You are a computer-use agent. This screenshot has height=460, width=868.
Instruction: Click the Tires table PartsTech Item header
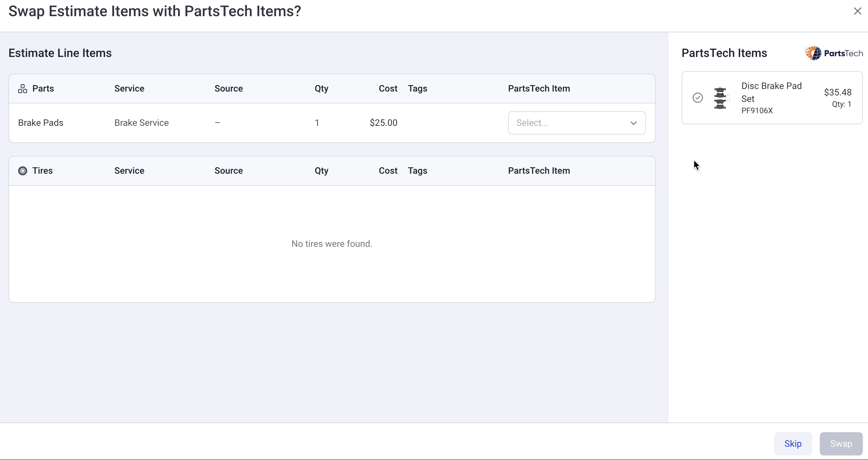(x=539, y=171)
